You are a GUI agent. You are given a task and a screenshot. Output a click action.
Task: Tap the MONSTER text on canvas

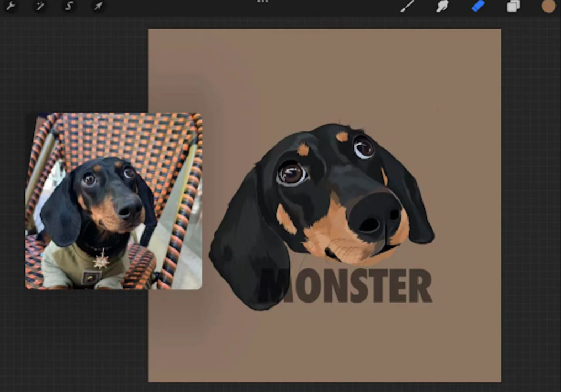[x=347, y=286]
